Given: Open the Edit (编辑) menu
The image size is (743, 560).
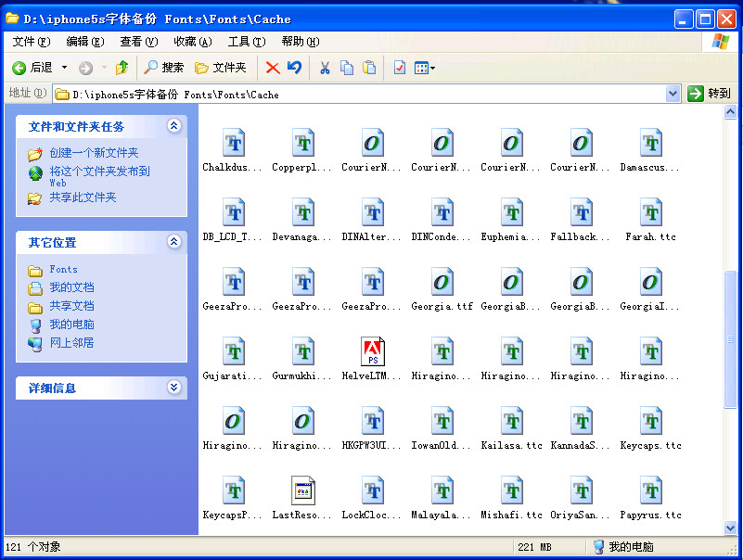Looking at the screenshot, I should [x=85, y=42].
